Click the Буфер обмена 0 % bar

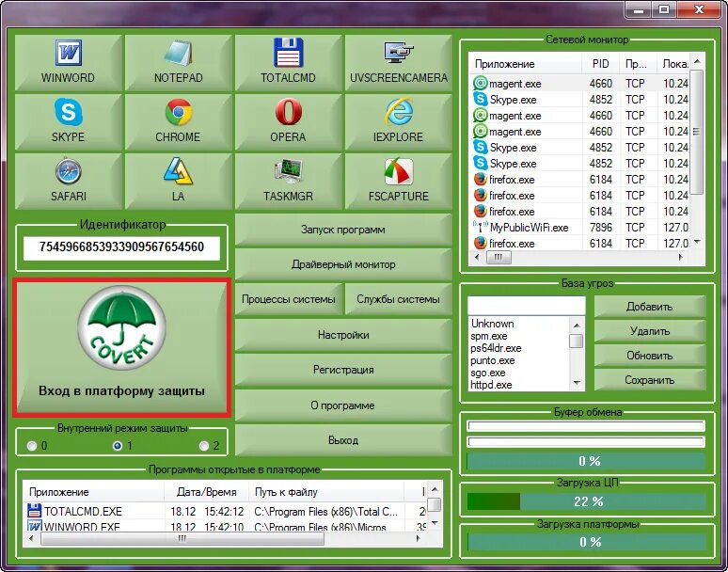coord(586,461)
